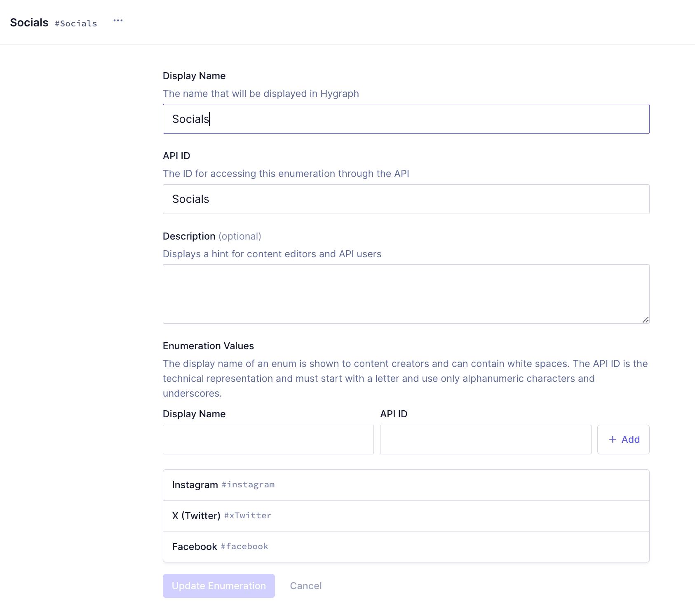Click the API ID field showing Socials
This screenshot has width=695, height=616.
[406, 199]
